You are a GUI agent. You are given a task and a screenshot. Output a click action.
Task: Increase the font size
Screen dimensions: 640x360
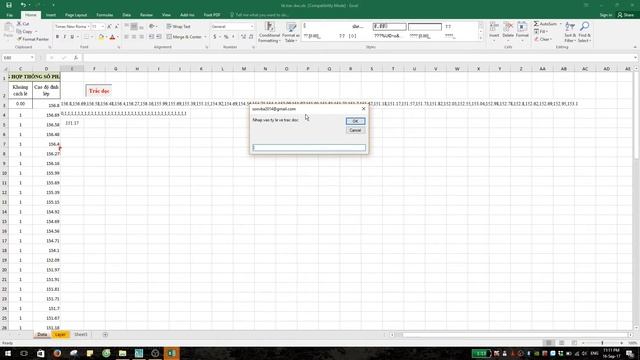pyautogui.click(x=109, y=27)
